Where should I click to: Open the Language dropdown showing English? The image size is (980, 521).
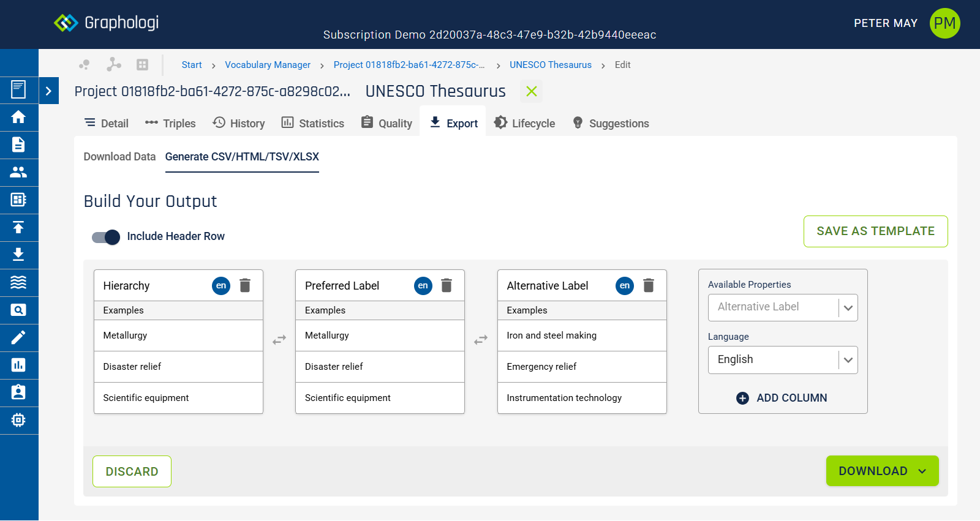[x=783, y=360]
